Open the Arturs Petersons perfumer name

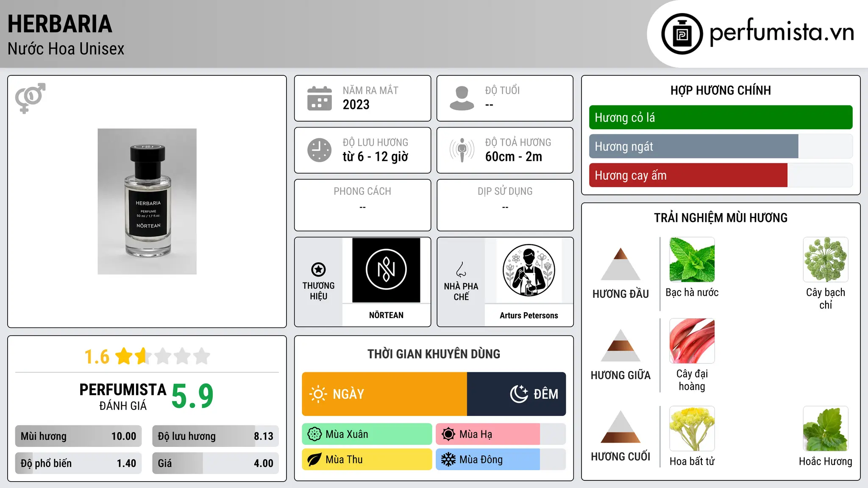point(529,316)
